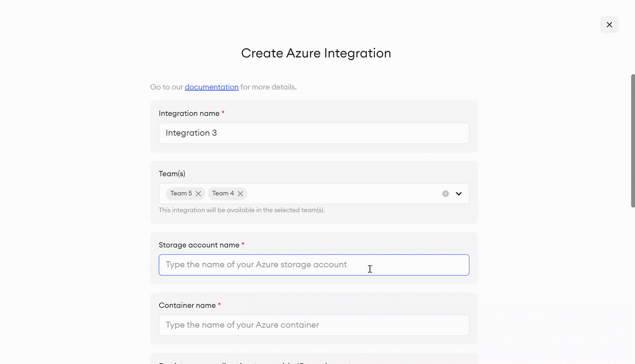Viewport: 635px width, 364px height.
Task: Remove the Team 4 tag
Action: click(240, 194)
